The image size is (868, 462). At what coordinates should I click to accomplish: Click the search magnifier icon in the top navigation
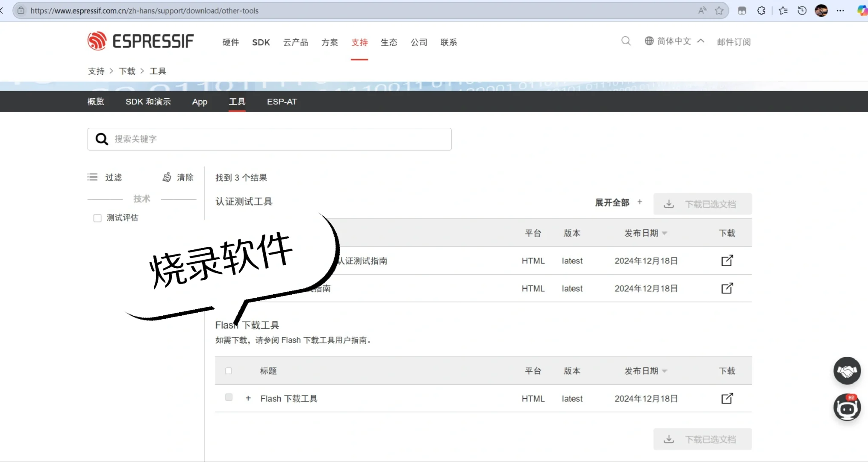coord(626,41)
